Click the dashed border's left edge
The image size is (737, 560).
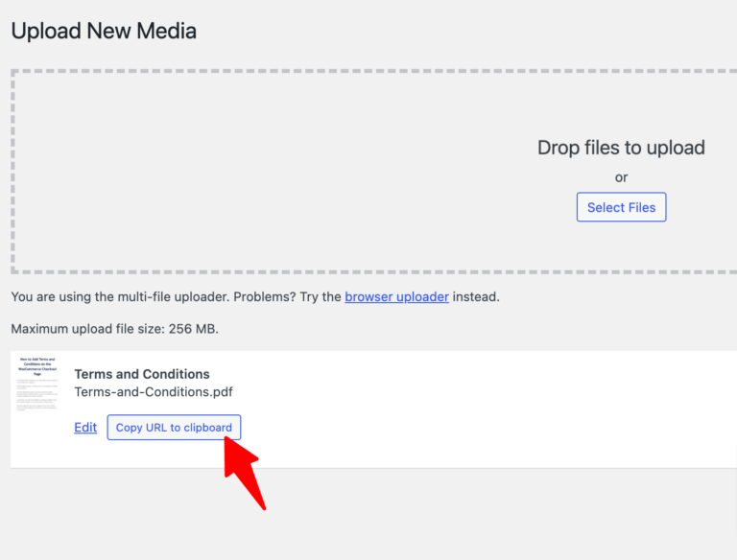(x=13, y=173)
